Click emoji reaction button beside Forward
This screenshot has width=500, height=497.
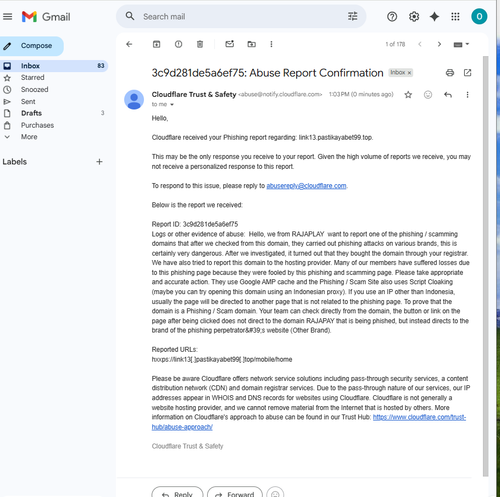275,493
